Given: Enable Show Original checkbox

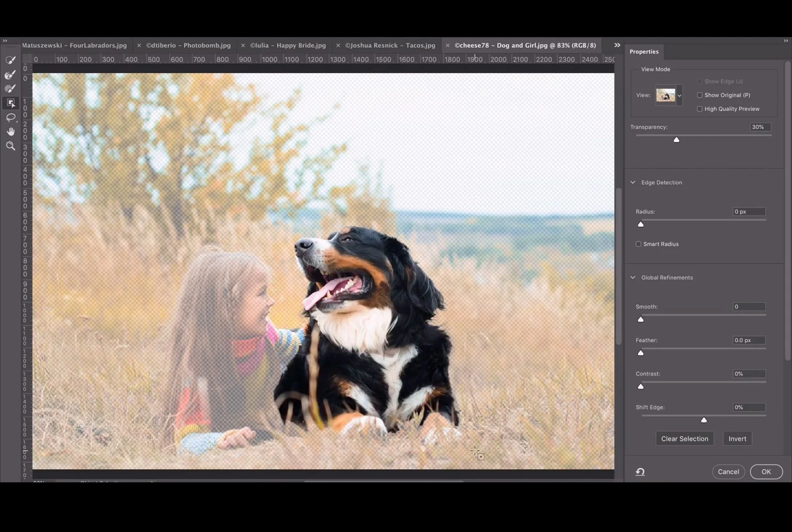Looking at the screenshot, I should [699, 95].
